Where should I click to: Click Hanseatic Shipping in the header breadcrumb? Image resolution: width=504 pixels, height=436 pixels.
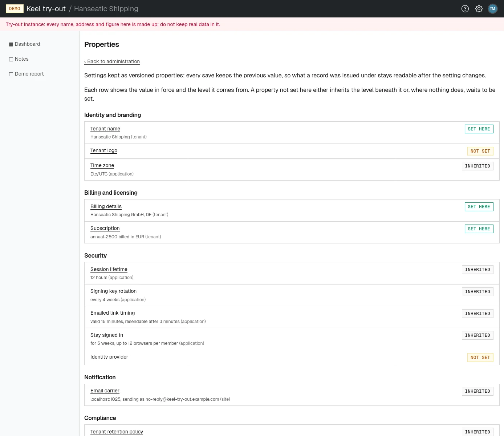pyautogui.click(x=106, y=9)
